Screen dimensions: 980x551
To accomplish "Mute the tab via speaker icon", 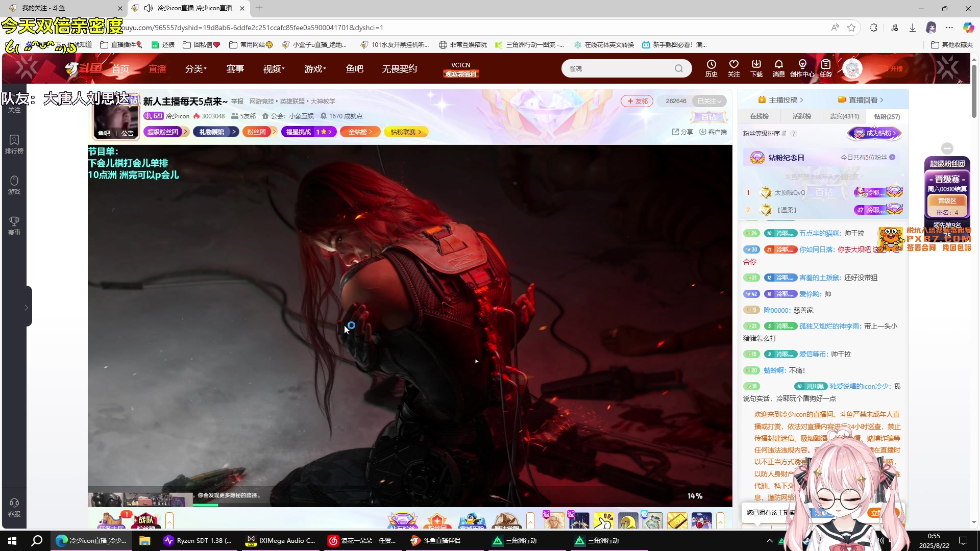I will (149, 8).
